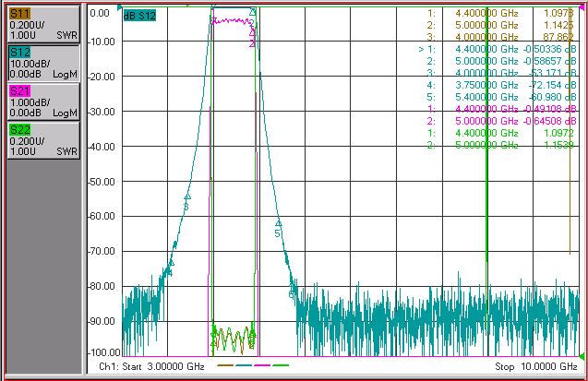
Task: Click the green S22 legend line
Action: point(281,365)
